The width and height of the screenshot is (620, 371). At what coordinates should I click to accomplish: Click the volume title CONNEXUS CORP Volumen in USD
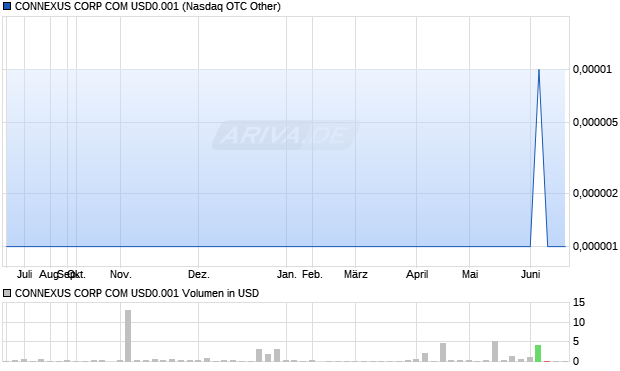tap(137, 293)
